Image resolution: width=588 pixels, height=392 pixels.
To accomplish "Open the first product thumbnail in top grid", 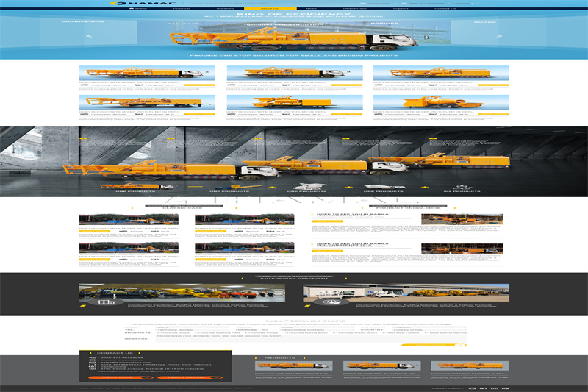I will coord(140,74).
